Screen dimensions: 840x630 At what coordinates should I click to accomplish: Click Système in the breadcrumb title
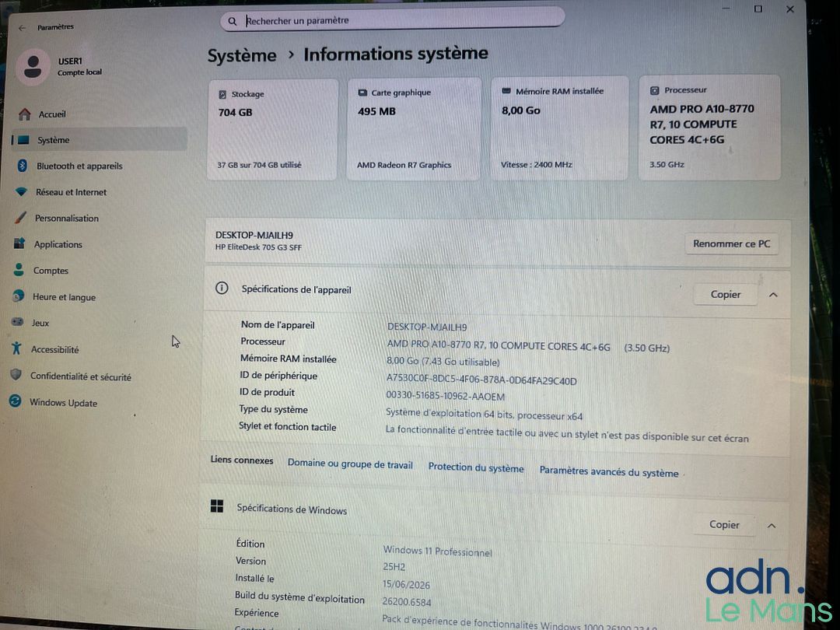pos(242,55)
